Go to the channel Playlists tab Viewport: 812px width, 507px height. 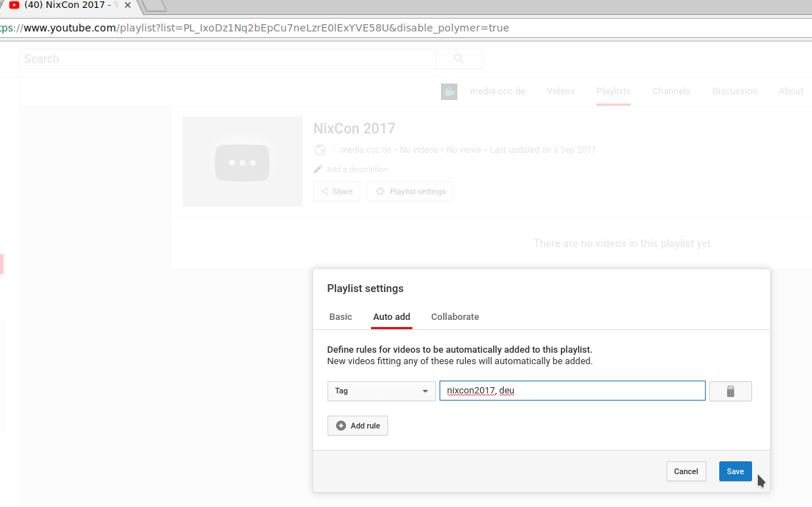point(613,91)
